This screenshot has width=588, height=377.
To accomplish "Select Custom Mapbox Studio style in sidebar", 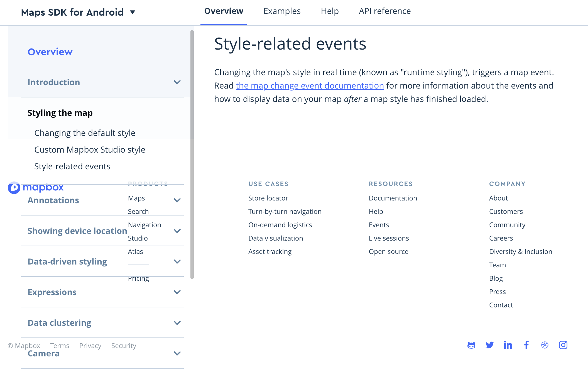I will (x=90, y=150).
